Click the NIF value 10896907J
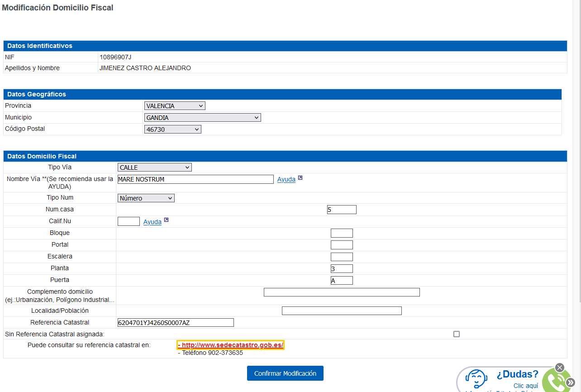This screenshot has height=392, width=581. coord(115,57)
